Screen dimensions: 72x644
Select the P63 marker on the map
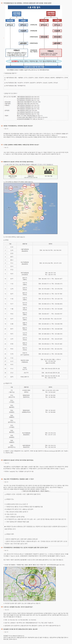click(x=15, y=218)
